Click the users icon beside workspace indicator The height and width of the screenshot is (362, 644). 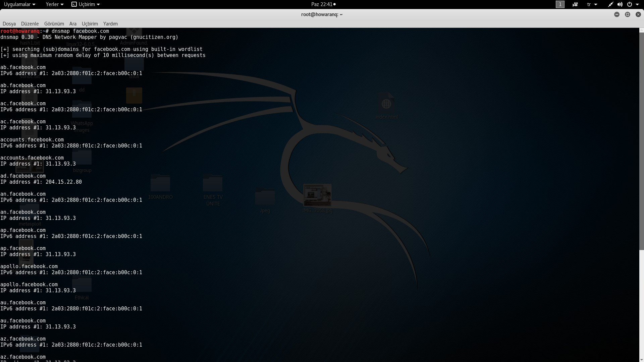(575, 4)
